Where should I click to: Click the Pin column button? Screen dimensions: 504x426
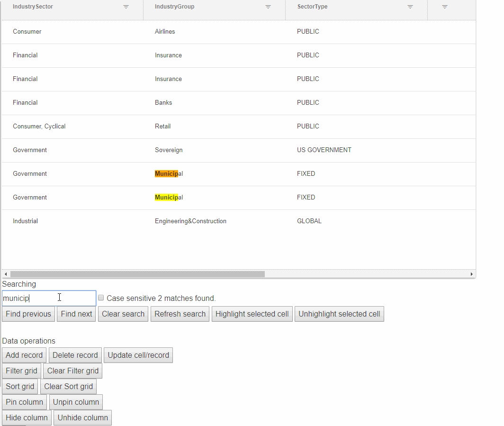pyautogui.click(x=25, y=402)
